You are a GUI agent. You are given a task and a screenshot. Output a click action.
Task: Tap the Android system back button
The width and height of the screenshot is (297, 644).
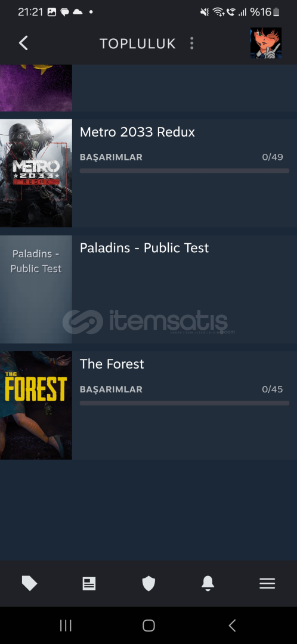click(x=232, y=626)
